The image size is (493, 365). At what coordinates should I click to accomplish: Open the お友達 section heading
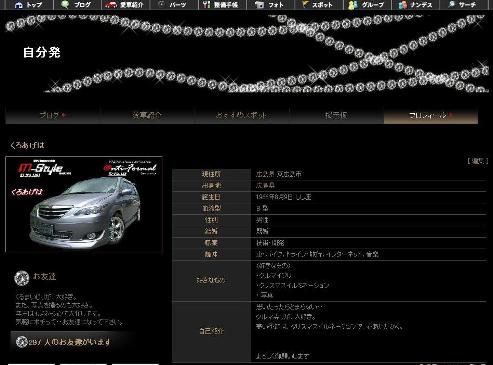tap(45, 276)
